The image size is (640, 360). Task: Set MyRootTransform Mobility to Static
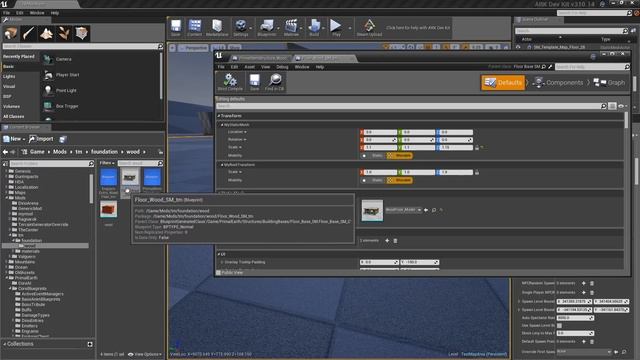click(x=373, y=180)
